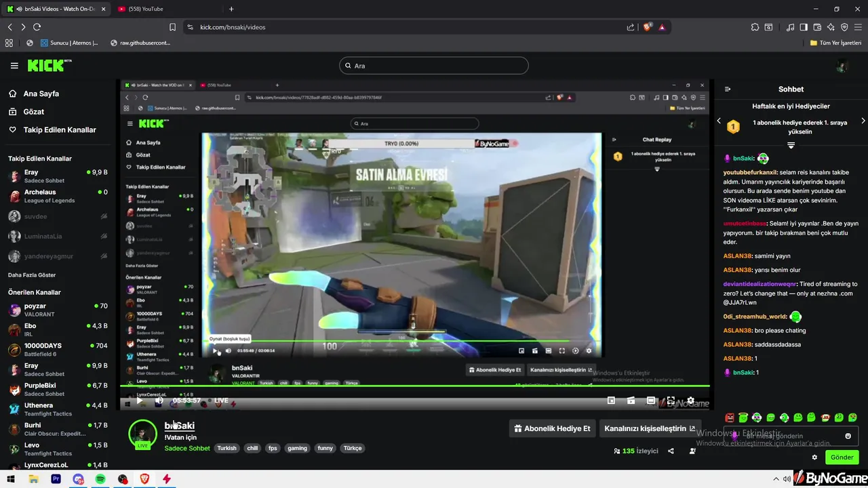Click the browser address bar URL
This screenshot has height=488, width=868.
[233, 27]
